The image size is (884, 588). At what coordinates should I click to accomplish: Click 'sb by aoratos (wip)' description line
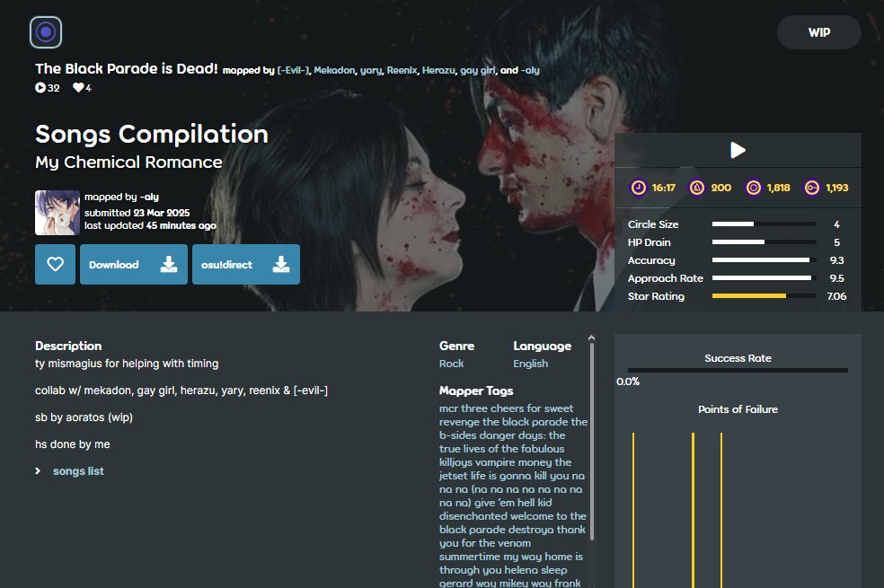point(84,417)
